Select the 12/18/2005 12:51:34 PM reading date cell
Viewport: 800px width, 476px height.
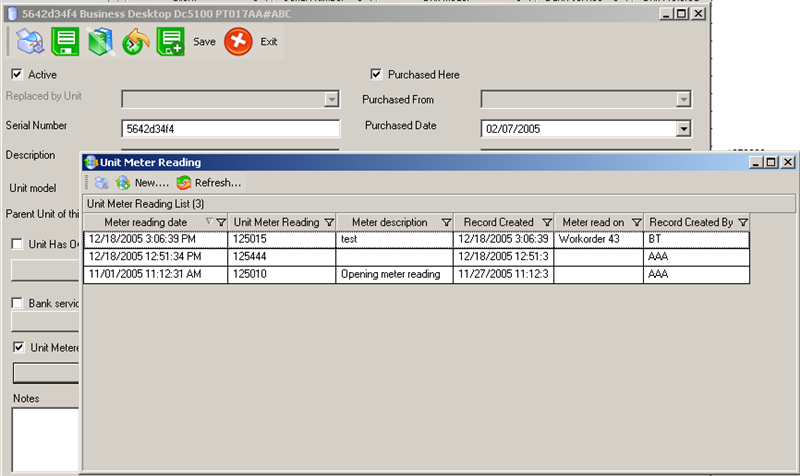pyautogui.click(x=156, y=257)
